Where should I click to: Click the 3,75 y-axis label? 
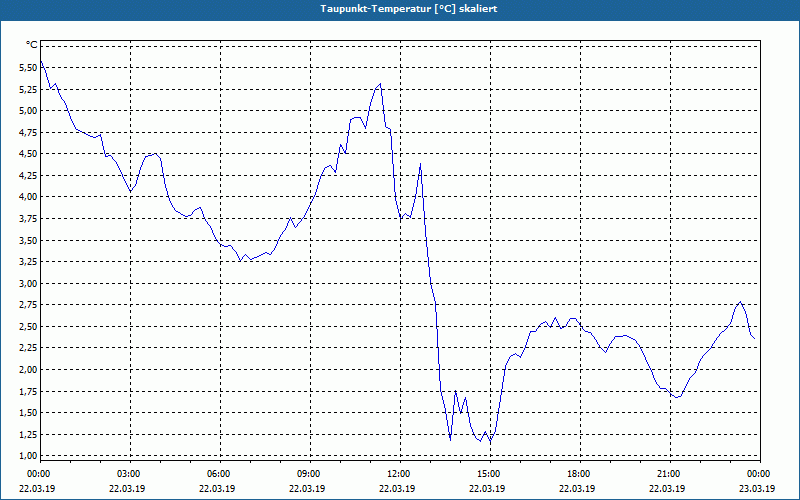pos(29,218)
